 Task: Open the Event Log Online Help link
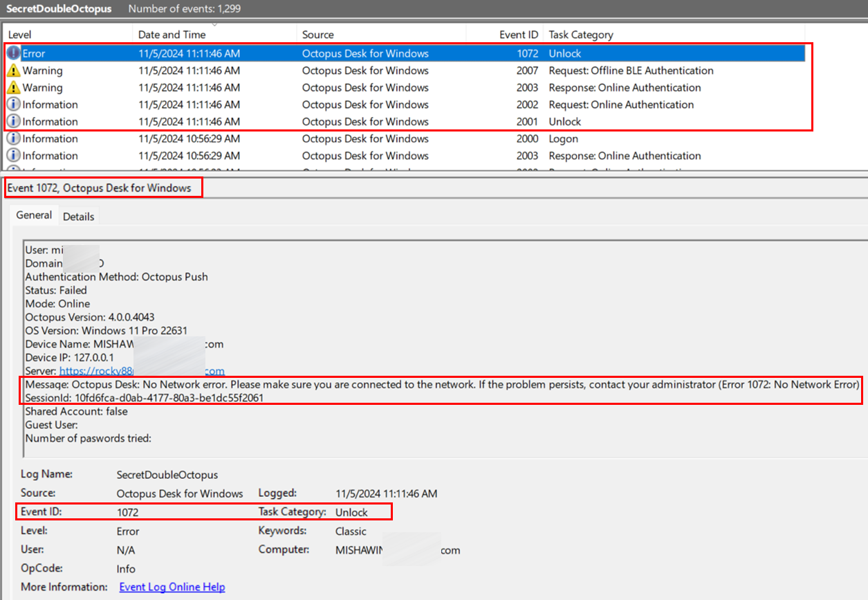point(172,587)
